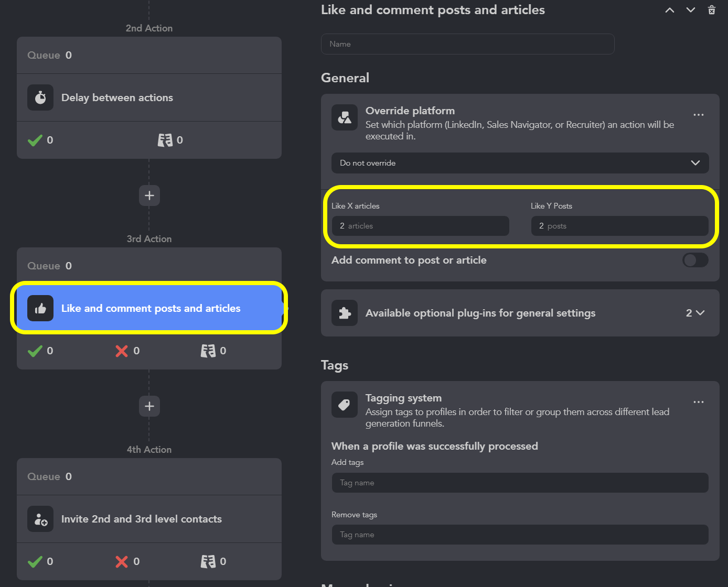Viewport: 728px width, 587px height.
Task: Add a step between 2nd and 3rd Action
Action: tap(149, 195)
